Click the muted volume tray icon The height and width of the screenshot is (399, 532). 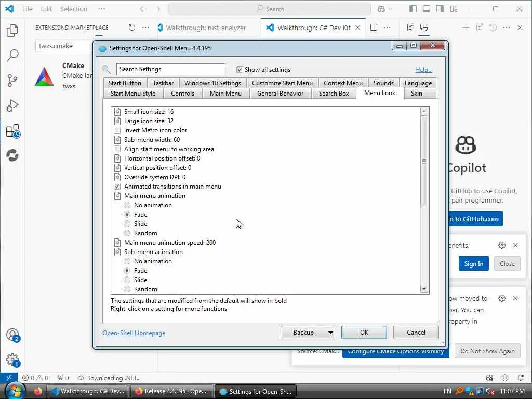point(490,391)
